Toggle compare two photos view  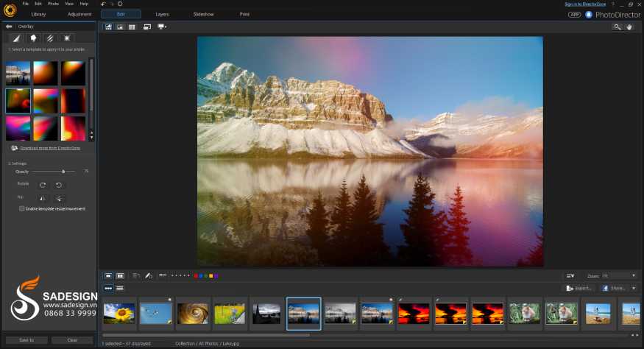(x=120, y=276)
